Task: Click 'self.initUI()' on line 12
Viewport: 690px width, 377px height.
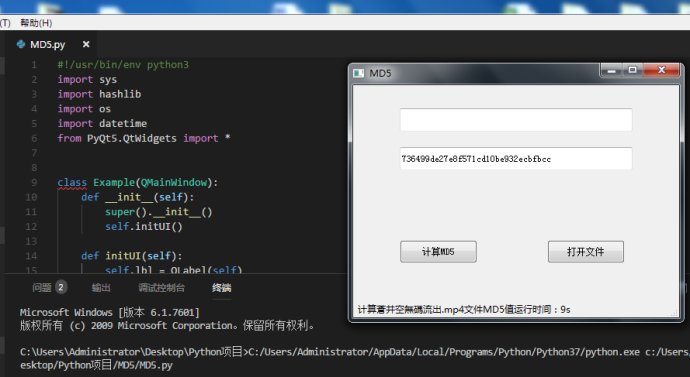Action: [x=143, y=227]
